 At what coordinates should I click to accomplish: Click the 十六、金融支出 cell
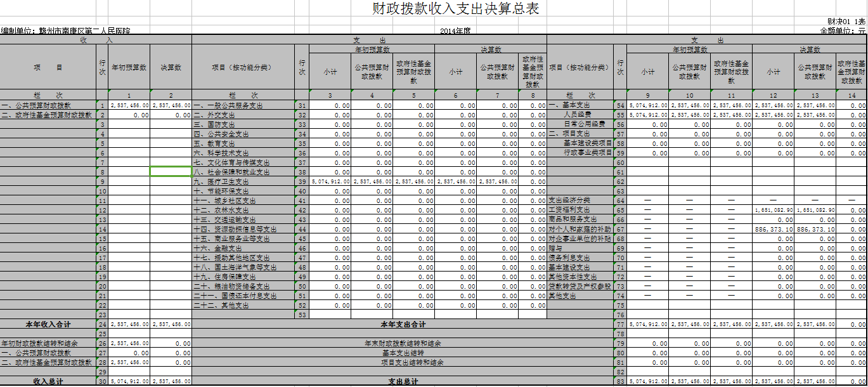click(x=243, y=249)
